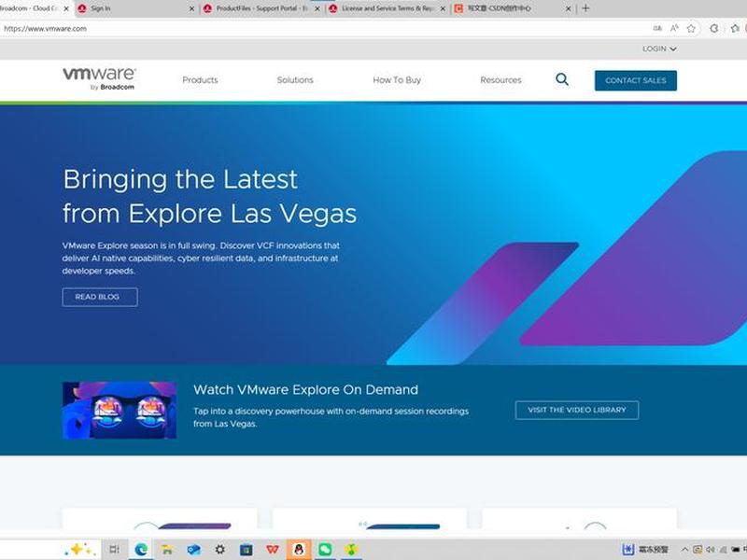Viewport: 747px width, 560px height.
Task: Open Microsoft Edge from the taskbar
Action: click(x=141, y=550)
